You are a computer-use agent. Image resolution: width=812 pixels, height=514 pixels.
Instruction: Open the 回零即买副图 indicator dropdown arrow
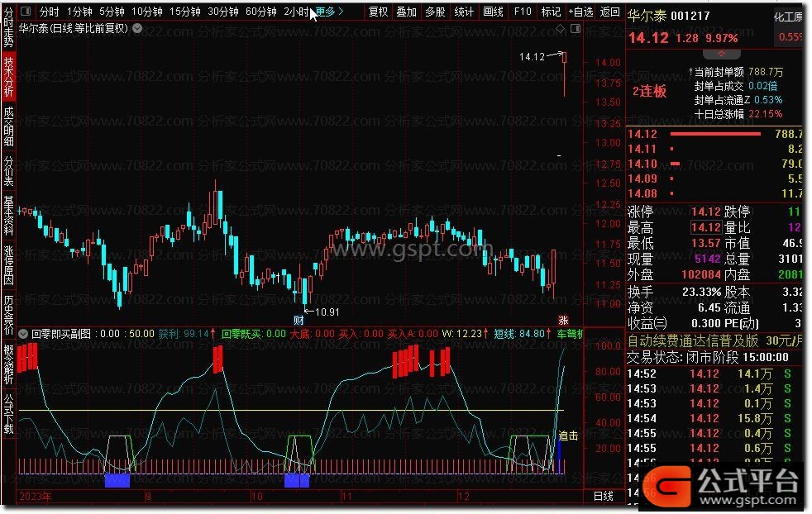pyautogui.click(x=23, y=335)
